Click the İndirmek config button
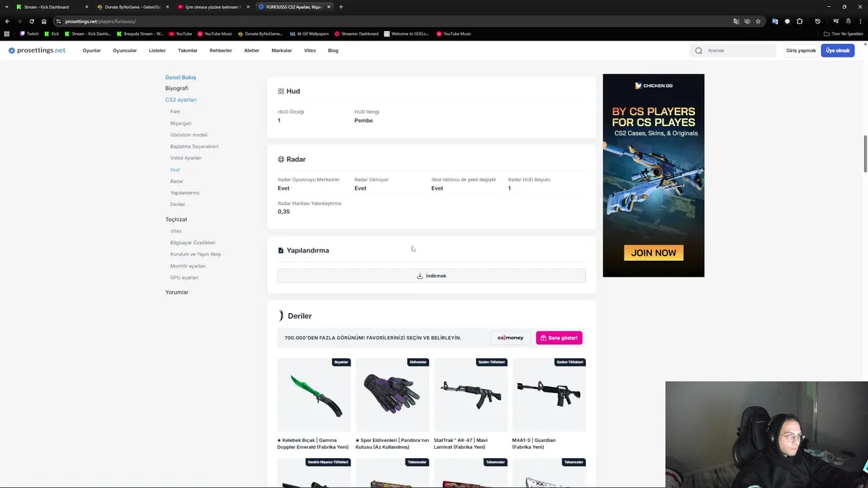Screen dimensions: 868x488 pos(431,276)
